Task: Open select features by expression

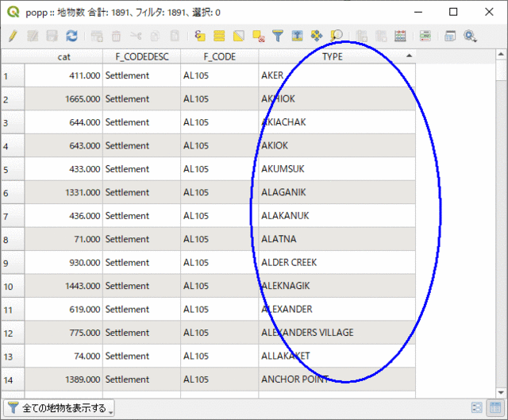Action: coord(200,36)
